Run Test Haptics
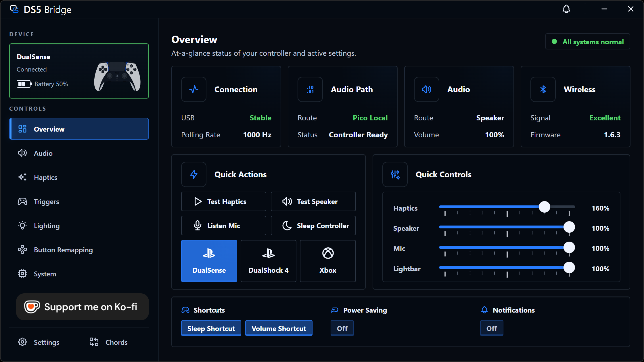644x362 pixels. (224, 201)
